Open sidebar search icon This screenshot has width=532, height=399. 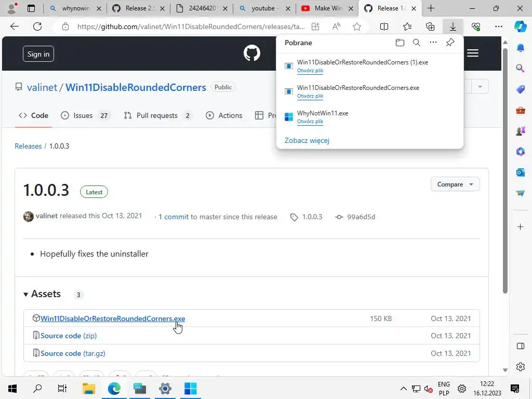pyautogui.click(x=520, y=69)
